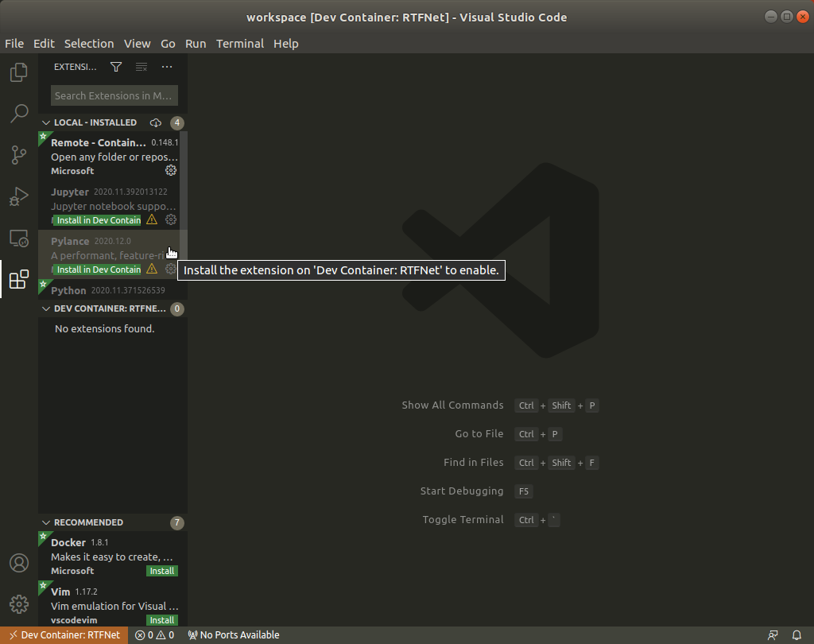Click the F5 key label
The image size is (814, 644).
[x=523, y=491]
